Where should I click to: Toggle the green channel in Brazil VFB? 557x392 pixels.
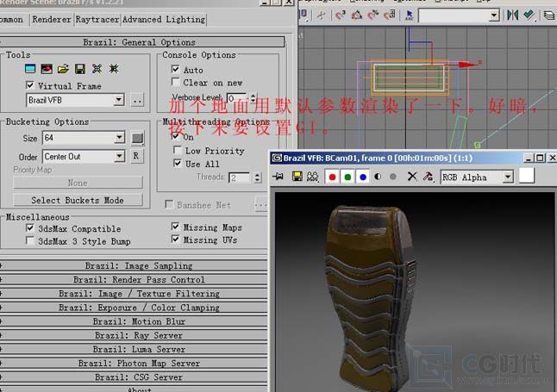click(x=347, y=177)
